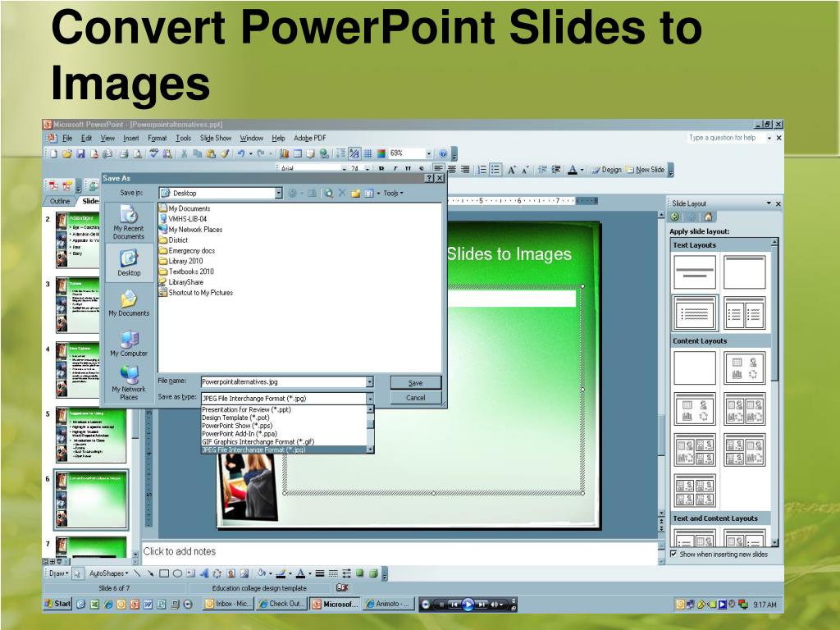The height and width of the screenshot is (630, 840).
Task: Click the Insert Table icon
Action: (298, 153)
